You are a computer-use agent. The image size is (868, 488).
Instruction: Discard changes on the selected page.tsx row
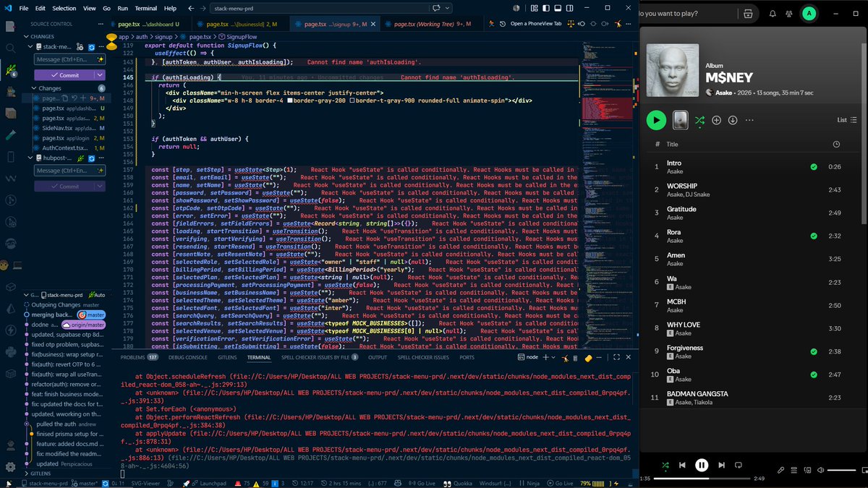[75, 98]
